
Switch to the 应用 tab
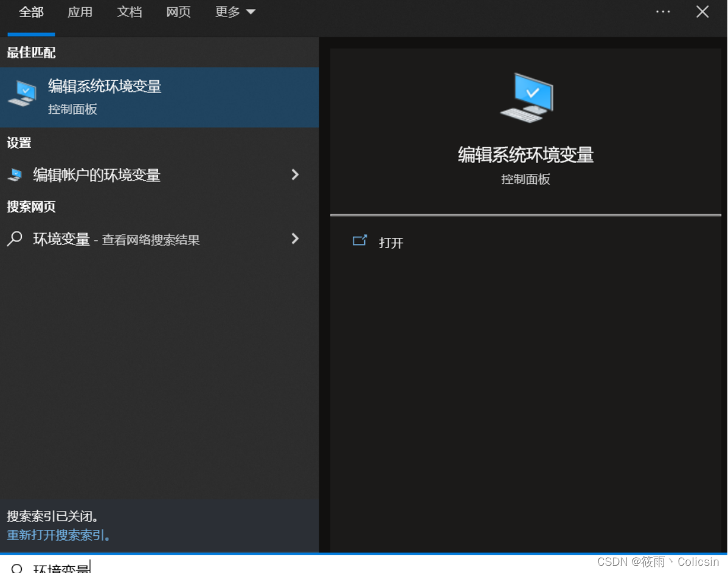(x=80, y=12)
